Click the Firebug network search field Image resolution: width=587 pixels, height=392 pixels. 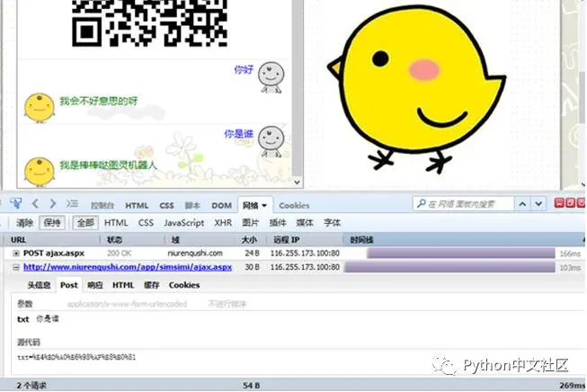click(464, 204)
